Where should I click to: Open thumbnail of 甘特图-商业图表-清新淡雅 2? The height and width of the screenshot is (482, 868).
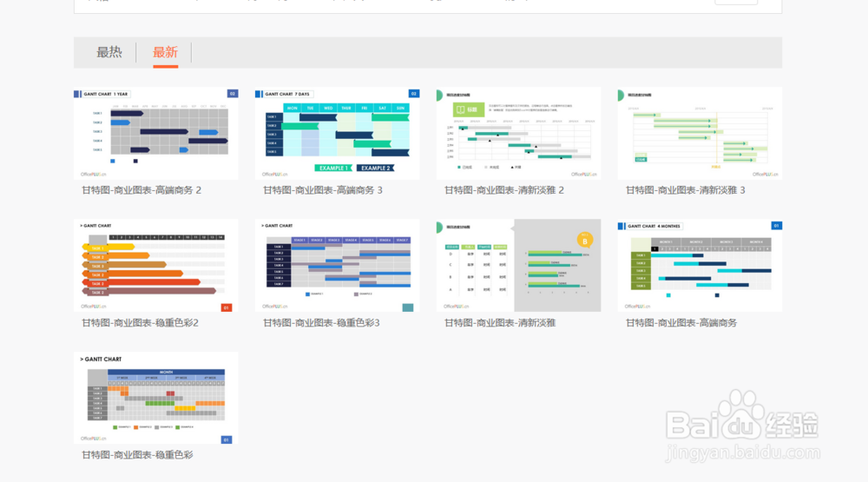point(519,133)
